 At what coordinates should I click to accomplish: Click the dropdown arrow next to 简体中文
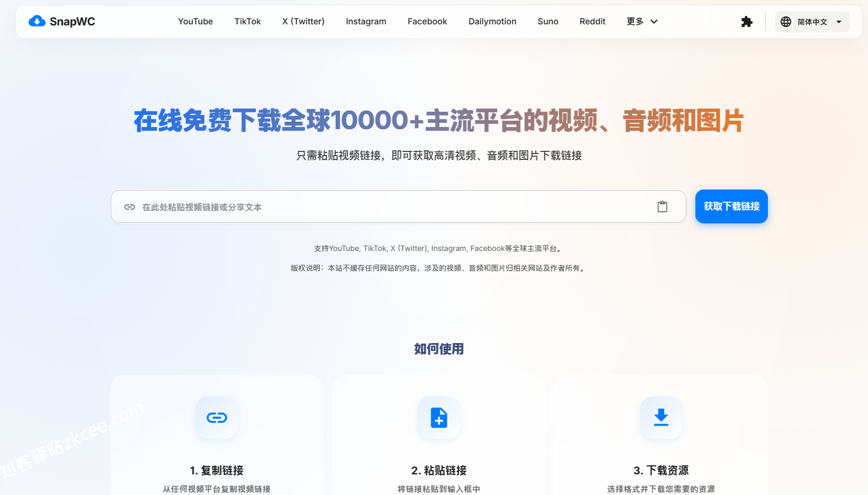[839, 22]
